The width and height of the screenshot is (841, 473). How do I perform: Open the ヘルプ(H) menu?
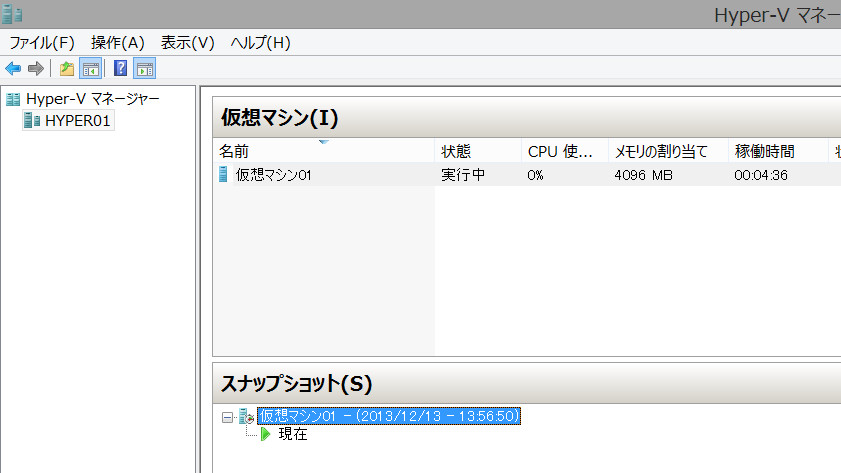coord(261,43)
